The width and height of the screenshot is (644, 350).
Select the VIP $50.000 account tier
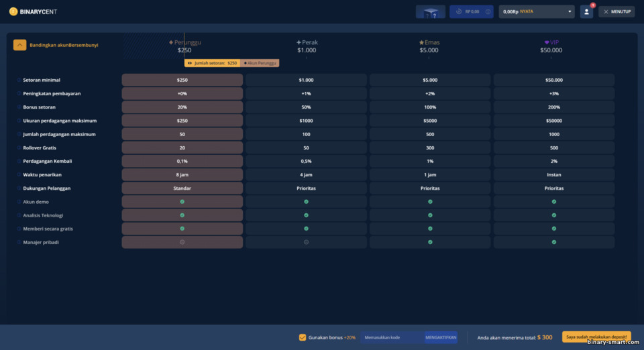pos(551,46)
